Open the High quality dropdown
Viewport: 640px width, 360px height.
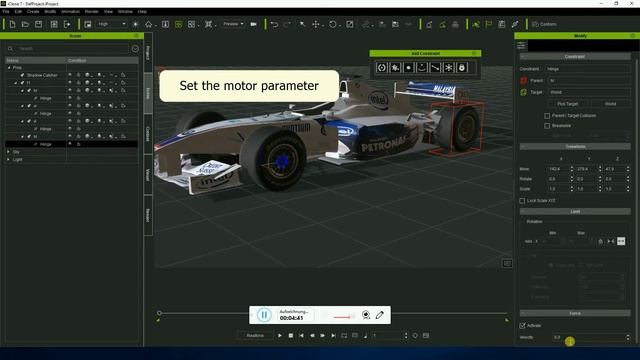[x=111, y=24]
